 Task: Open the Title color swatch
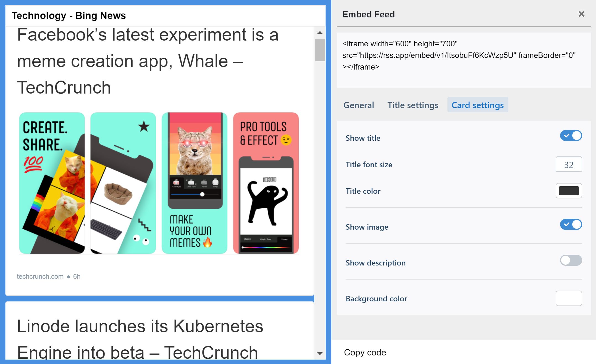click(569, 191)
